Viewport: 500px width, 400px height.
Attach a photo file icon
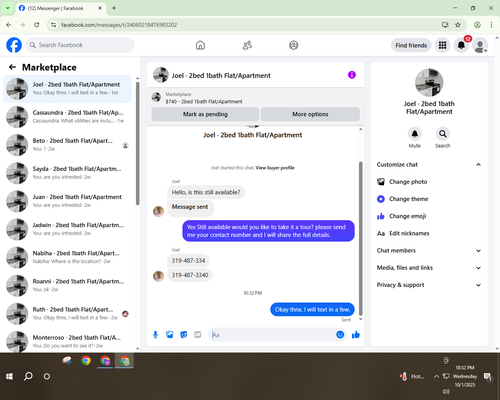click(170, 335)
